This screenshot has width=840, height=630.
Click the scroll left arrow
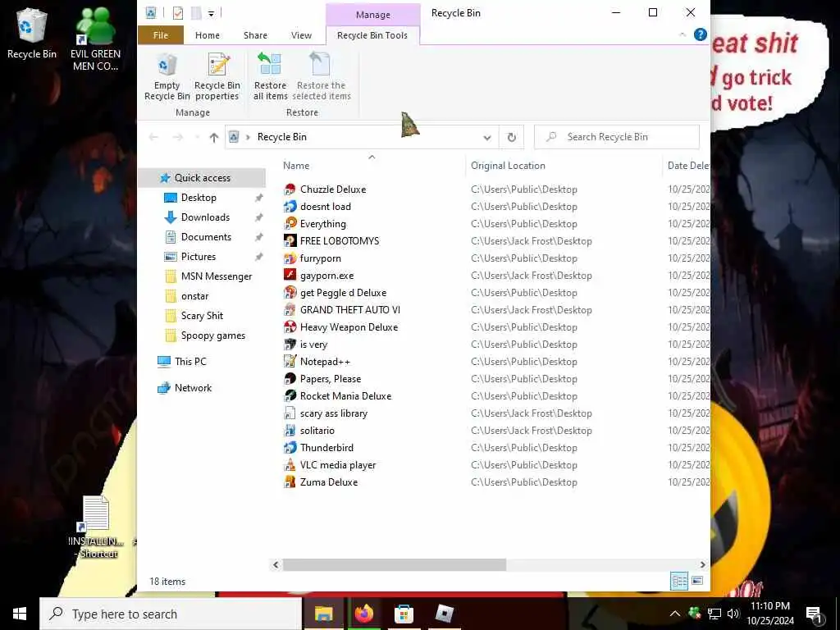click(x=276, y=564)
